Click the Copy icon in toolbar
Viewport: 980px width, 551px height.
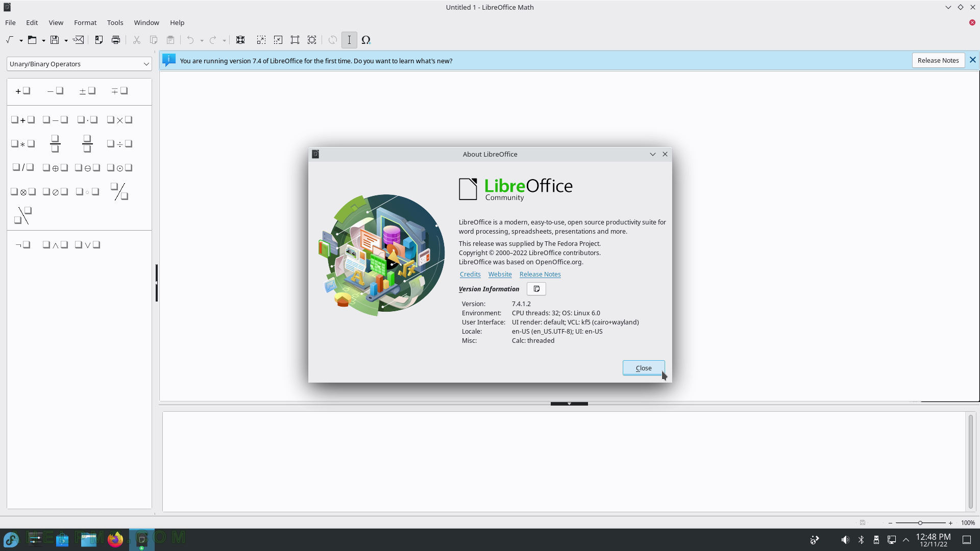[x=154, y=40]
